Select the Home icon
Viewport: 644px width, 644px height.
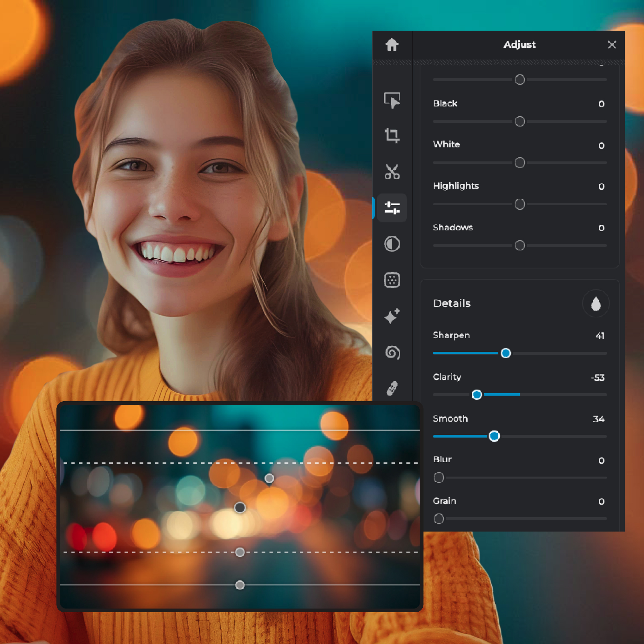tap(392, 45)
